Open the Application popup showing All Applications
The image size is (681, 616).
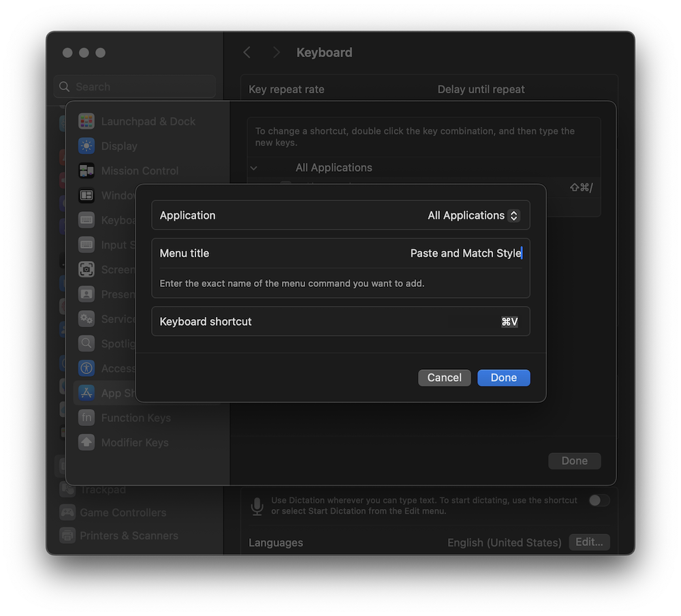coord(473,215)
